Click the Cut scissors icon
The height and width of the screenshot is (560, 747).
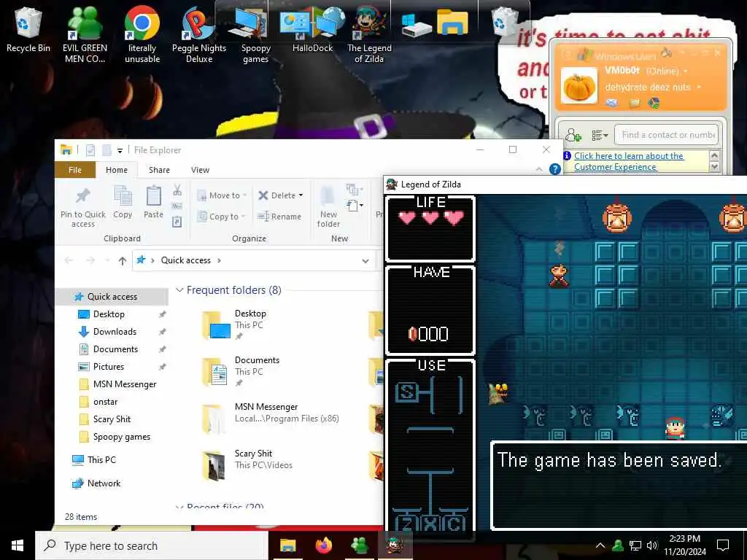pos(177,190)
